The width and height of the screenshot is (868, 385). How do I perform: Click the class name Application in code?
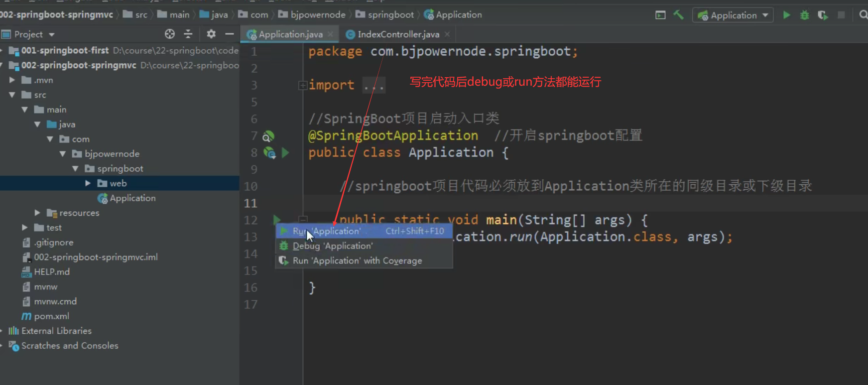(451, 152)
